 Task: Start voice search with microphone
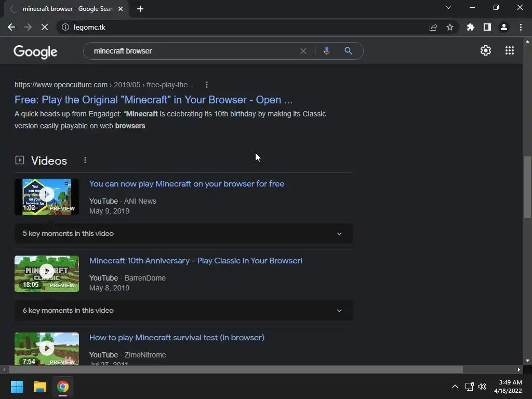(326, 51)
